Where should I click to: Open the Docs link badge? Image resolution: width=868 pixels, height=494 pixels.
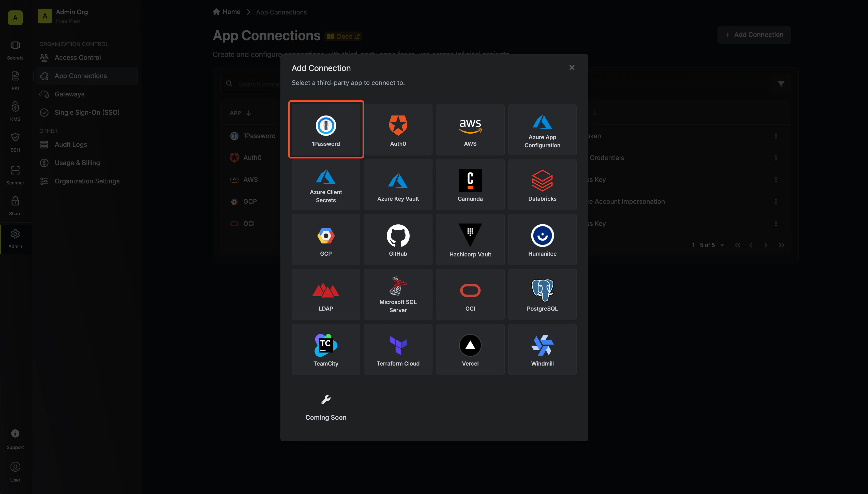(343, 36)
